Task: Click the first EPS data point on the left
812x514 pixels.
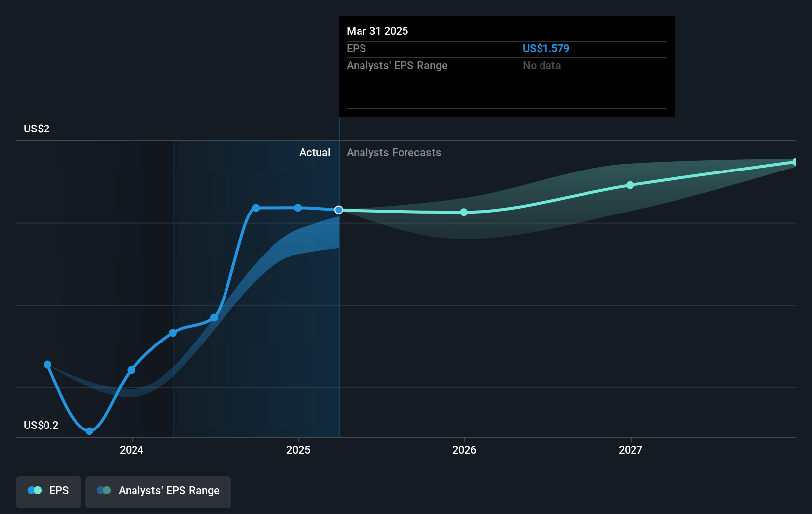Action: coord(47,365)
